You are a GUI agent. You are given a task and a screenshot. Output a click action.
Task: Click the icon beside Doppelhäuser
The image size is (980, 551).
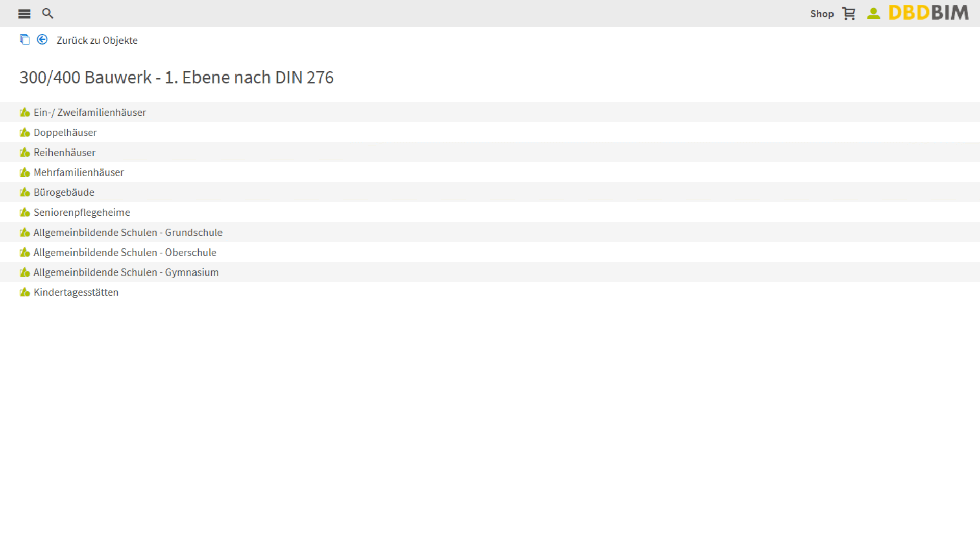click(24, 133)
